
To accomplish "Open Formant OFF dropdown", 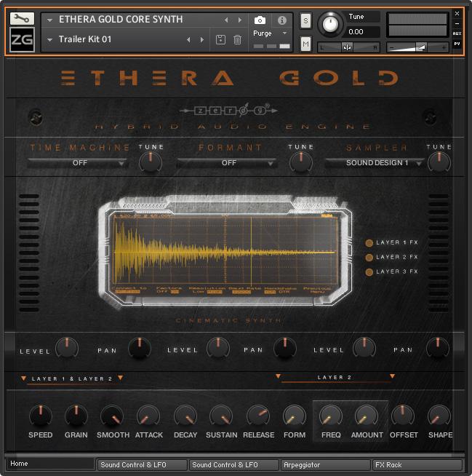I will point(226,163).
